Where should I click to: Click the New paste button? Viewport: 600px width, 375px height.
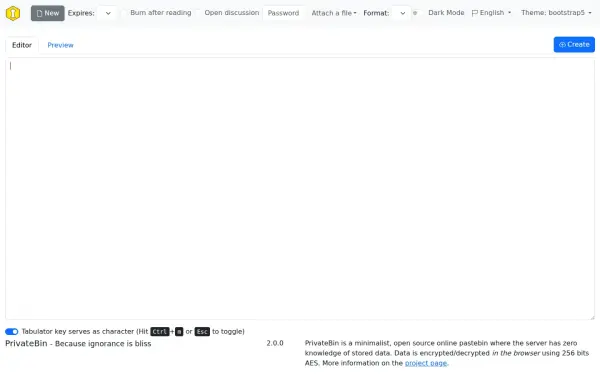pyautogui.click(x=47, y=13)
